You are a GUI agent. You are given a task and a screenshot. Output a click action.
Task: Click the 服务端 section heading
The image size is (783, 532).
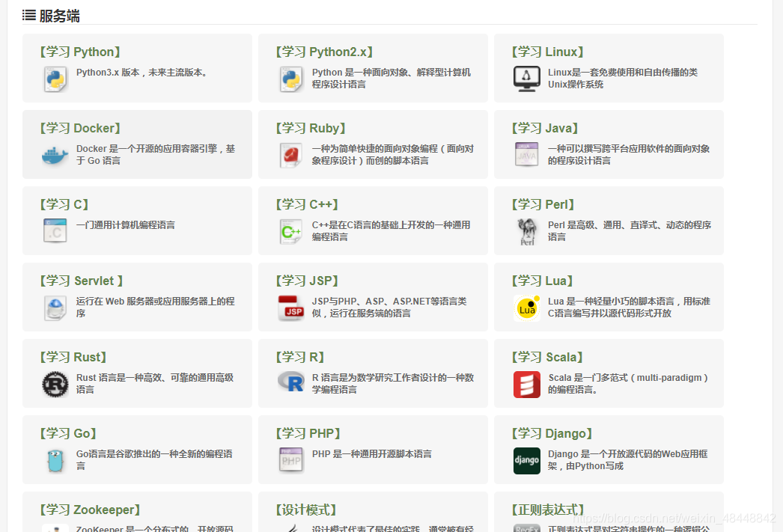(59, 16)
